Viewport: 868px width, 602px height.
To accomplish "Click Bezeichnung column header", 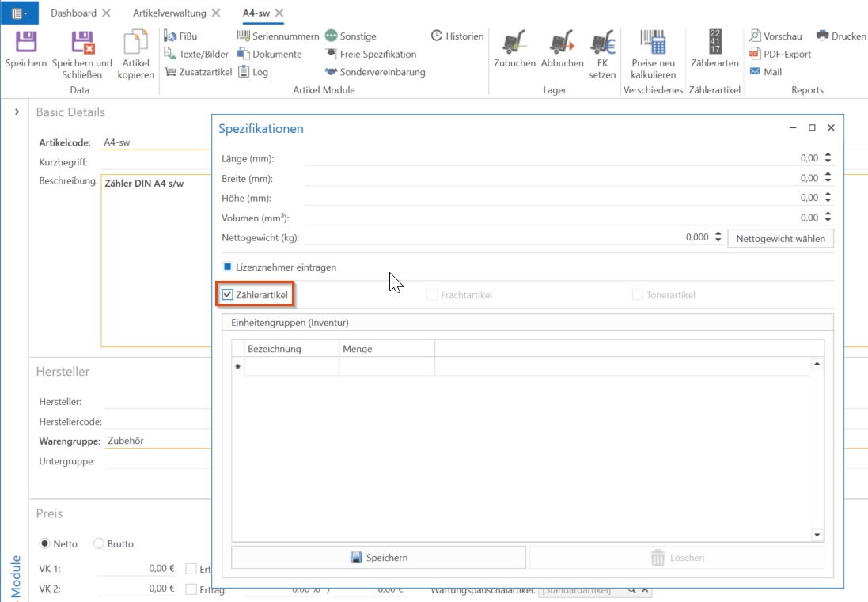I will point(292,349).
